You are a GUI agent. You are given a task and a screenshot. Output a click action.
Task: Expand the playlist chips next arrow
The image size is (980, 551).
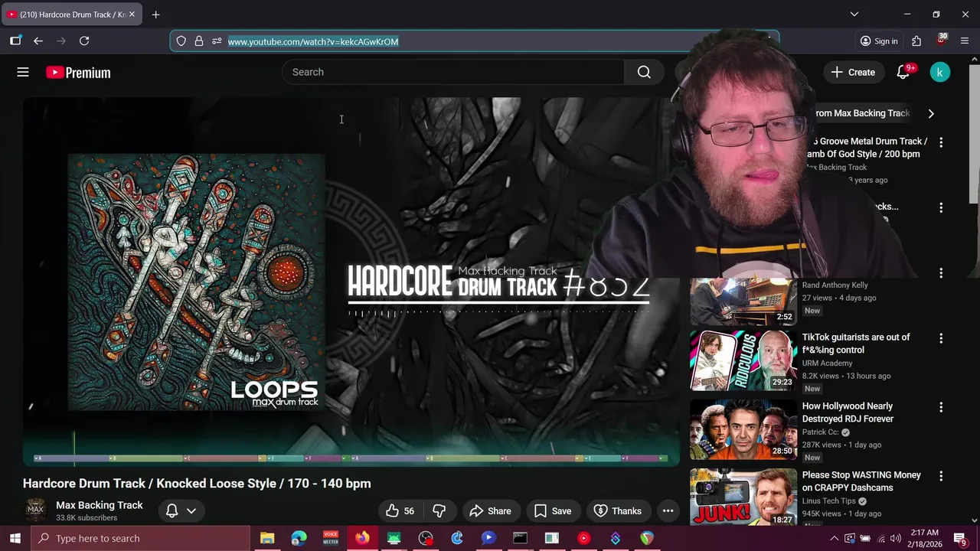[931, 113]
